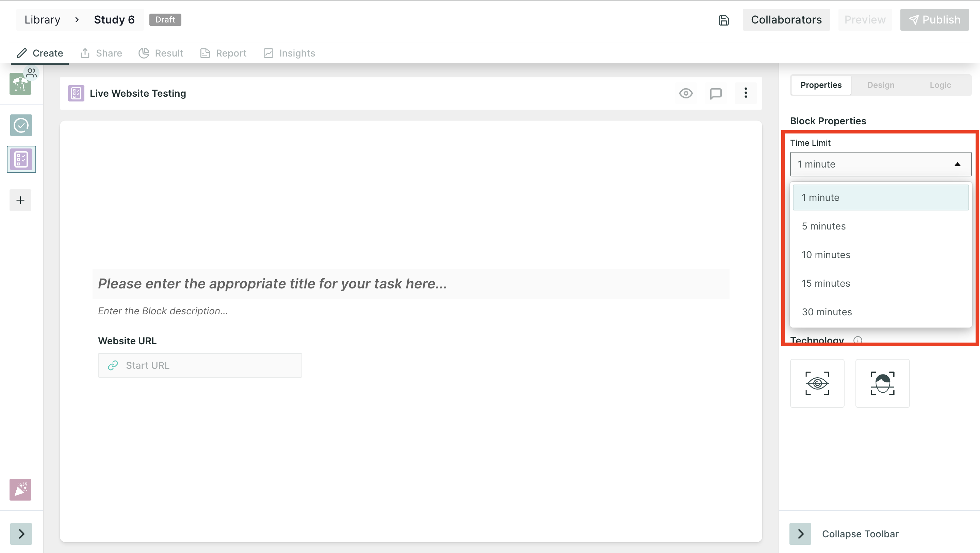The height and width of the screenshot is (553, 980).
Task: Click the save icon in top bar
Action: [x=723, y=20]
